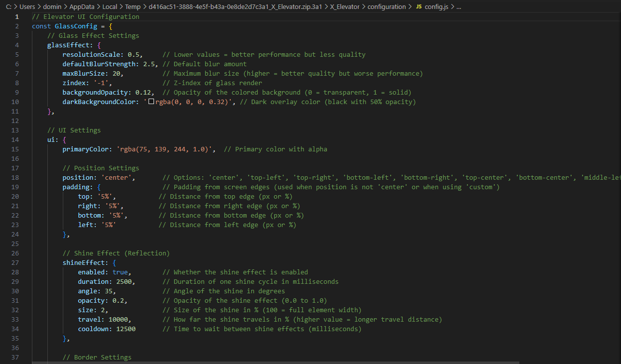Click the shineEffect property key
Image resolution: width=621 pixels, height=364 pixels.
(84, 263)
